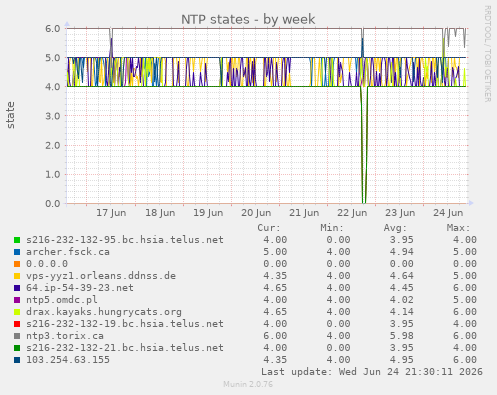497x395 pixels.
Task: Click the Last update timestamp text
Action: pyautogui.click(x=372, y=372)
